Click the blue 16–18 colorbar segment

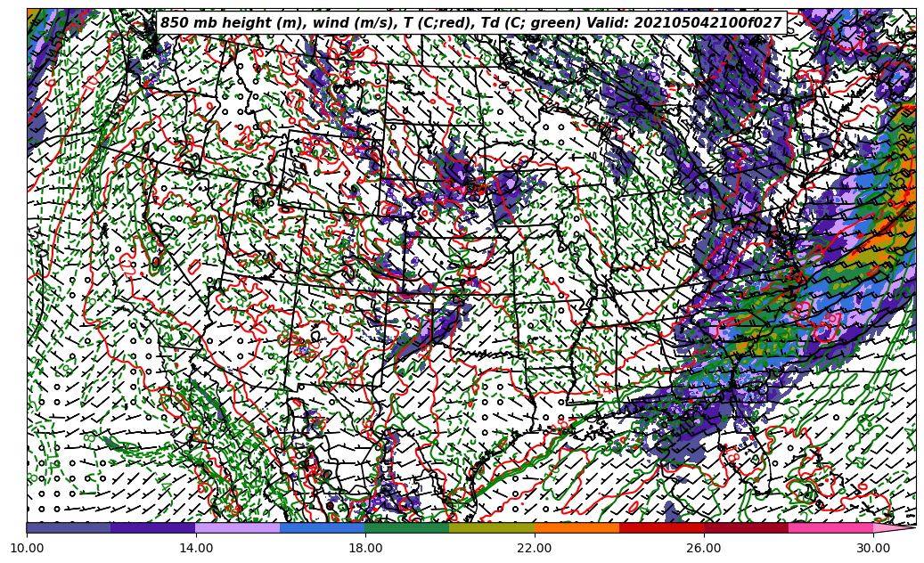point(323,527)
